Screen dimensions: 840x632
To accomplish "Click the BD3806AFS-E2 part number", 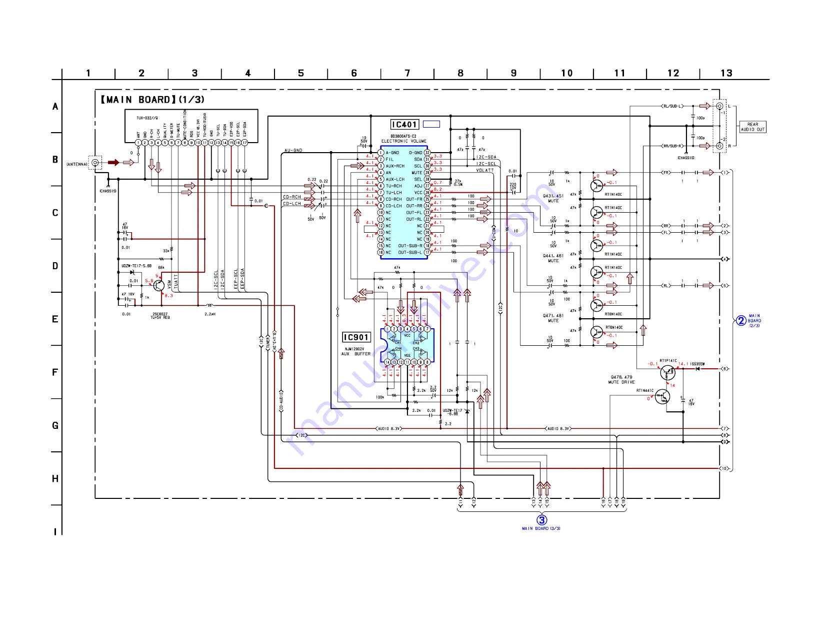I will [x=403, y=136].
